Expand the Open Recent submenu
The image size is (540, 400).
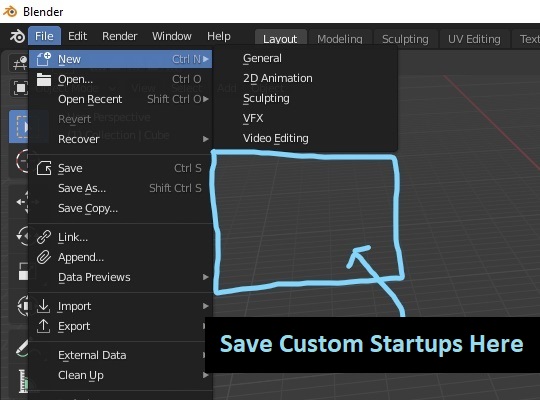pyautogui.click(x=121, y=99)
